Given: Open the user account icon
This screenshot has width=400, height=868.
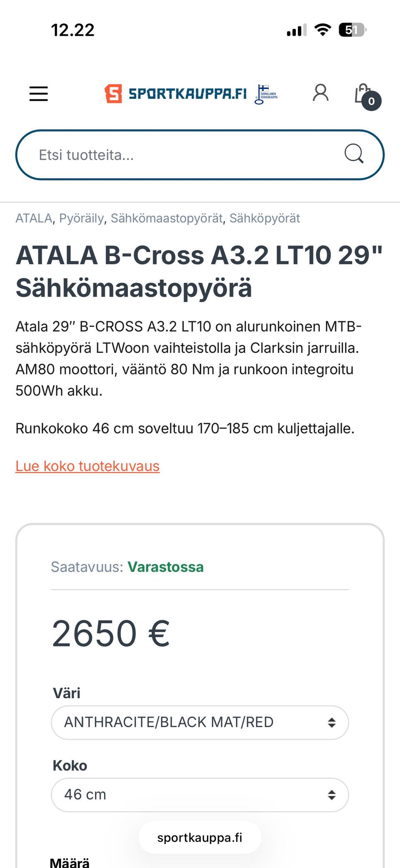Looking at the screenshot, I should (320, 93).
